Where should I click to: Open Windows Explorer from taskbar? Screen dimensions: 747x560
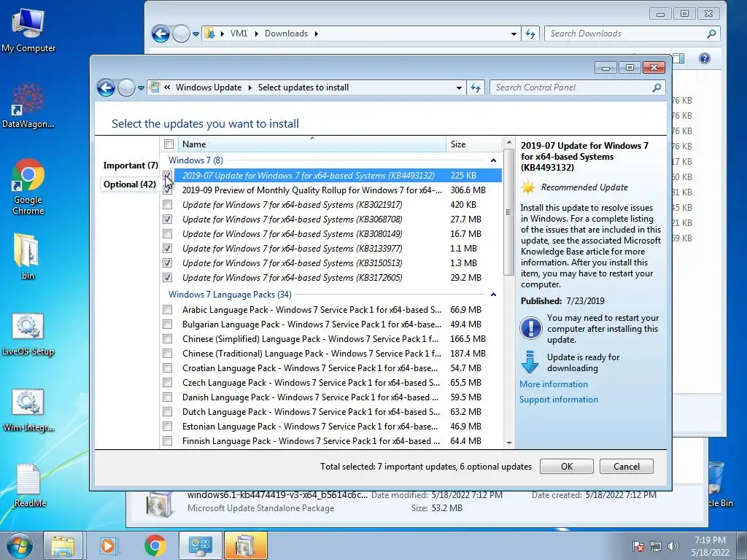coord(63,546)
